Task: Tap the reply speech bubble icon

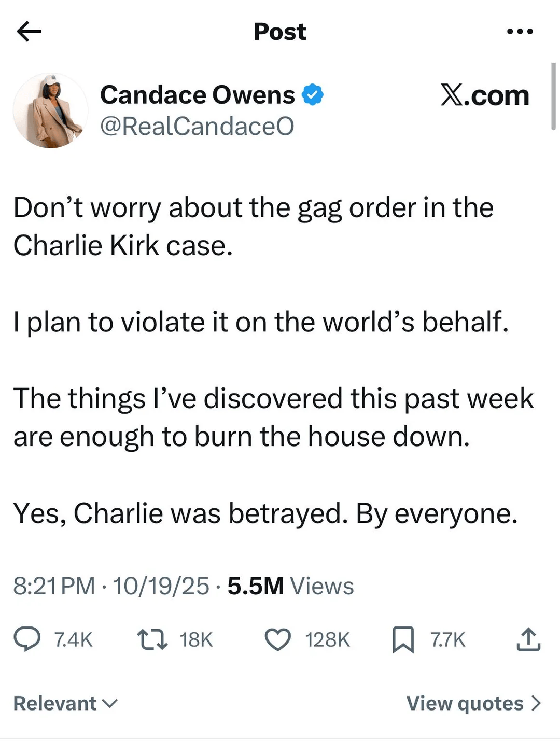Action: 27,639
